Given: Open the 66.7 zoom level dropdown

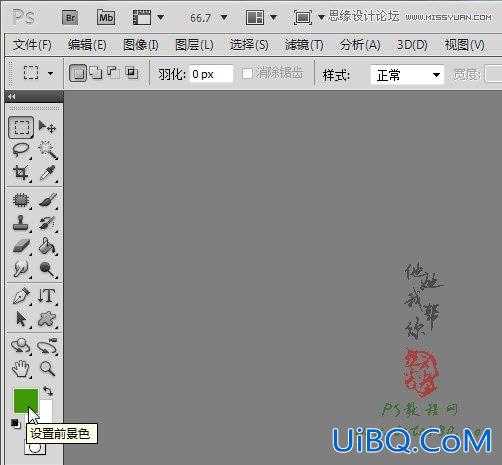Looking at the screenshot, I should coord(224,17).
